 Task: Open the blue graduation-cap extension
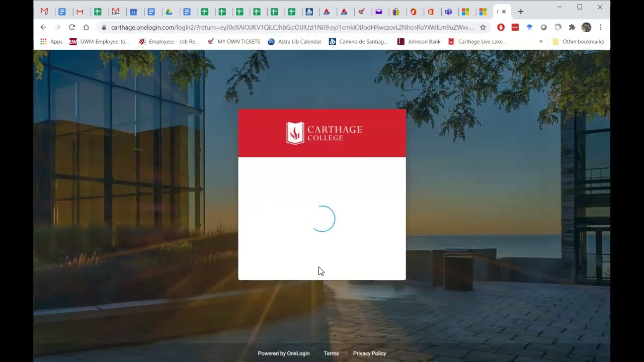(x=529, y=27)
